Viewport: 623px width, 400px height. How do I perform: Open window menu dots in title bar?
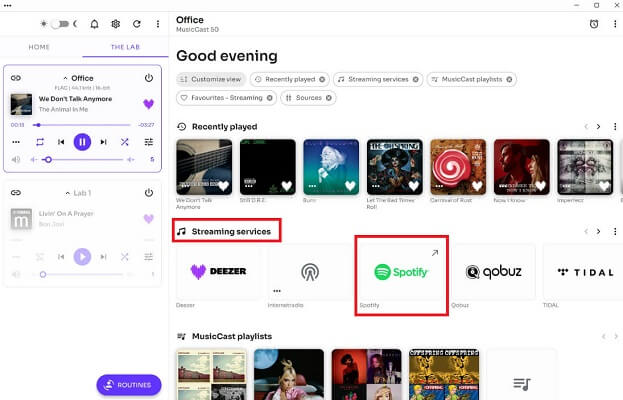pyautogui.click(x=7, y=6)
